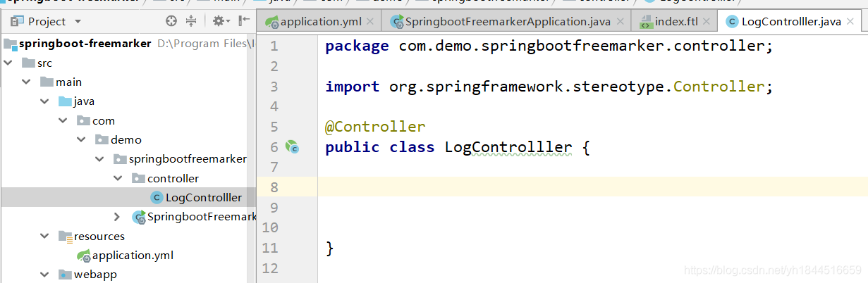Click the class icon on LogControlller.java tab

coord(731,22)
